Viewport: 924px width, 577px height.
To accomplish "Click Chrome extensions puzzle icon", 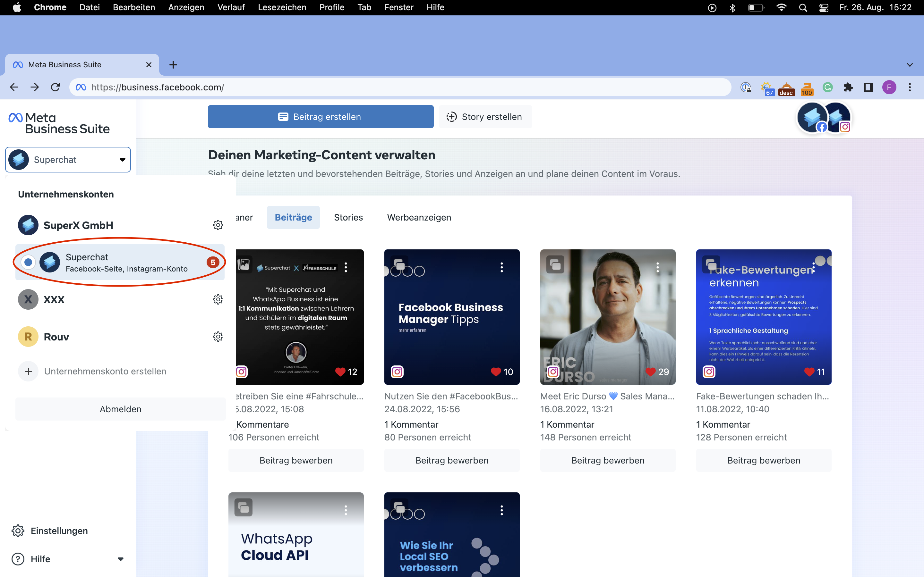I will point(848,88).
